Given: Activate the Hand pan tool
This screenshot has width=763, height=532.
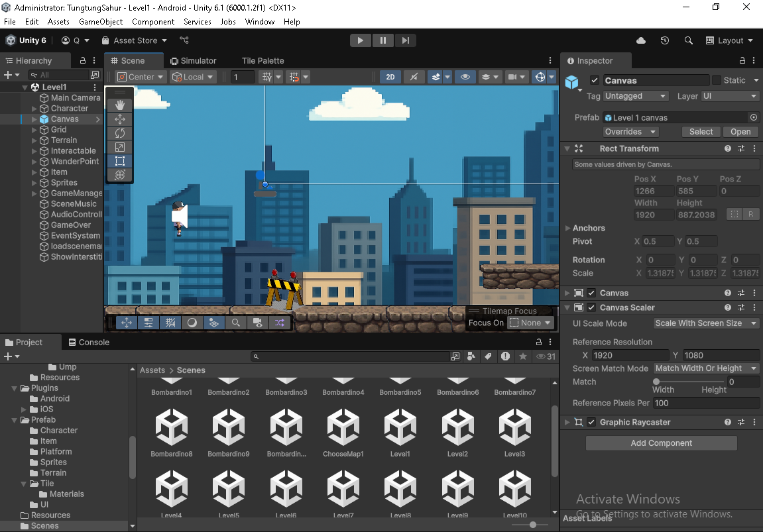Looking at the screenshot, I should pyautogui.click(x=119, y=105).
